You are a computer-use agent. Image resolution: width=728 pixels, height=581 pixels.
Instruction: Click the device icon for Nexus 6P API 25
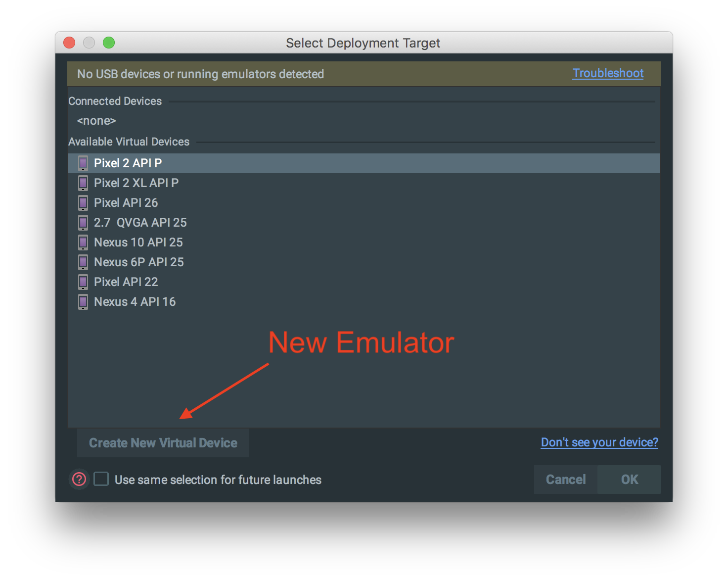pyautogui.click(x=83, y=262)
